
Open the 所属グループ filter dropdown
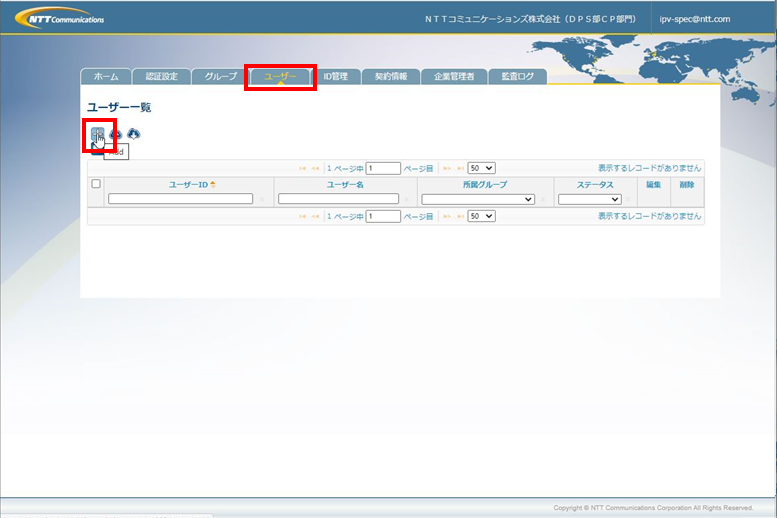point(478,199)
